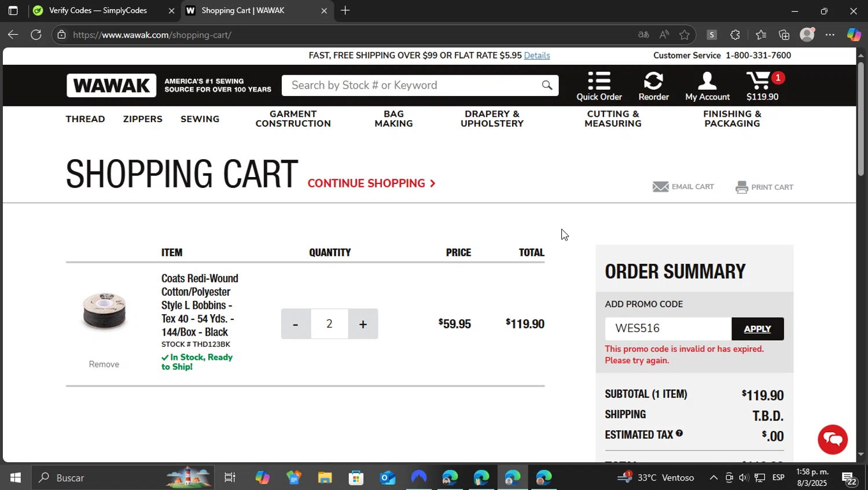Remove the Coats bobbins item
The image size is (868, 490).
pyautogui.click(x=104, y=364)
